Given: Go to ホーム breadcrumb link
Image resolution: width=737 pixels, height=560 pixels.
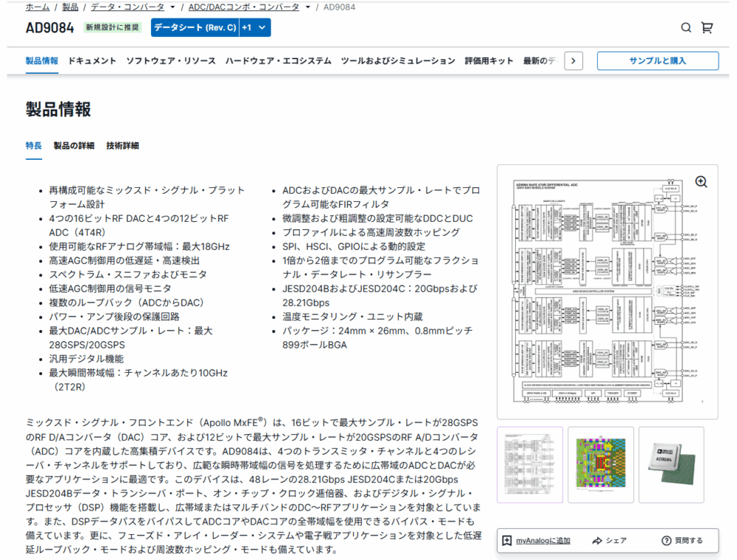Looking at the screenshot, I should [38, 7].
